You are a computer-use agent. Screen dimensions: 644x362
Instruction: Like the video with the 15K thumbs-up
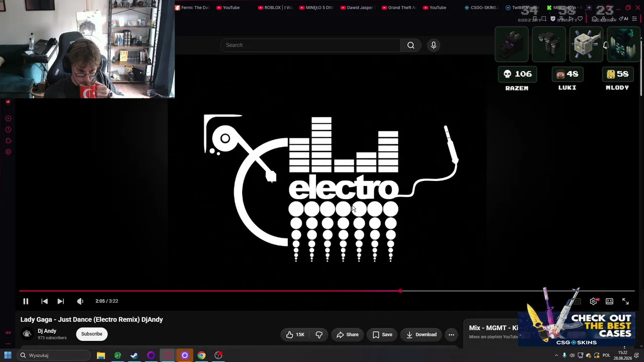(x=295, y=334)
